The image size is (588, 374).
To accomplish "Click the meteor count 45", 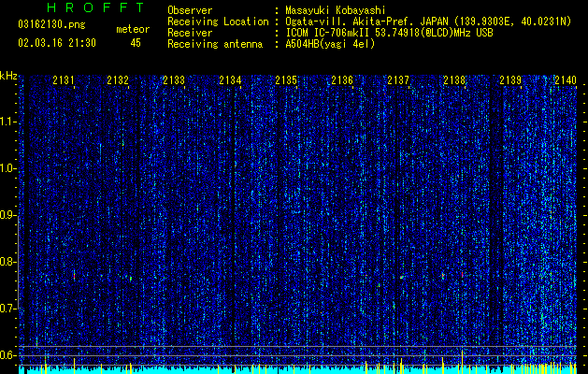I will pyautogui.click(x=136, y=43).
